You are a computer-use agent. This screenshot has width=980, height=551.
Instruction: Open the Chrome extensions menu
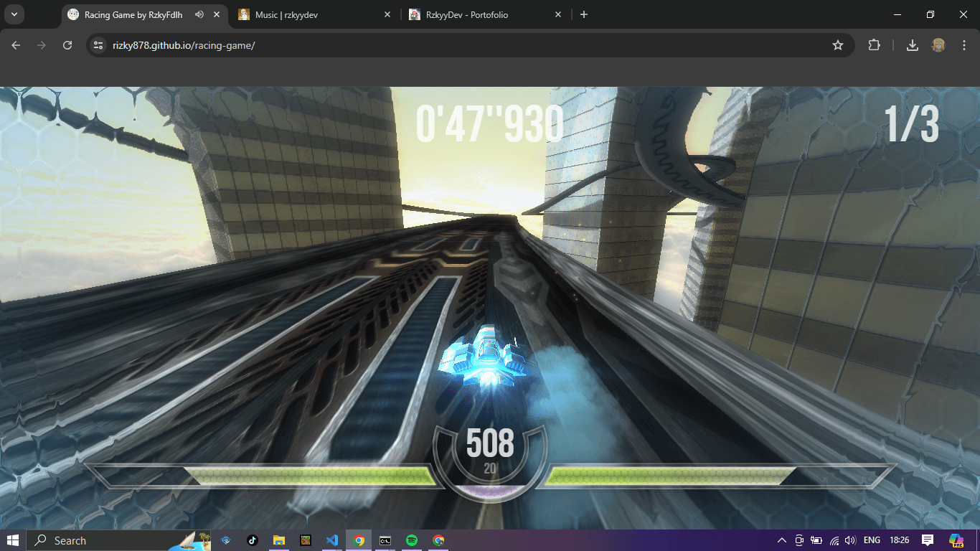874,45
